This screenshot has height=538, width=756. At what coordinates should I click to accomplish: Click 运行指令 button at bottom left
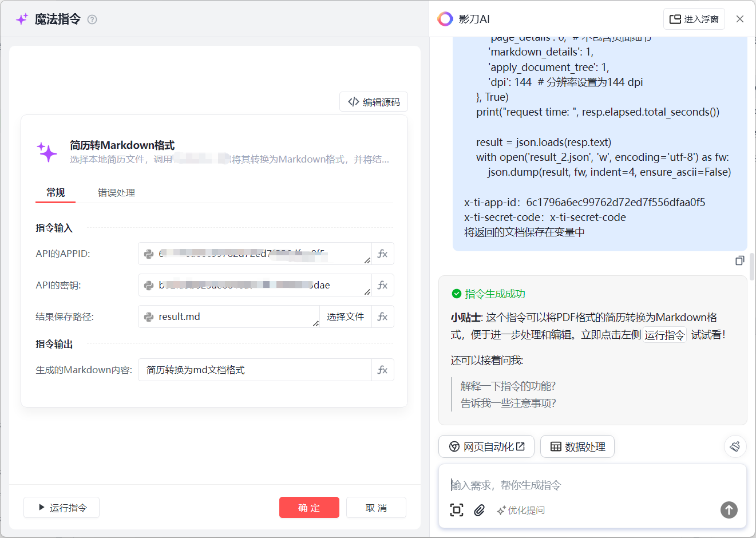coord(62,508)
